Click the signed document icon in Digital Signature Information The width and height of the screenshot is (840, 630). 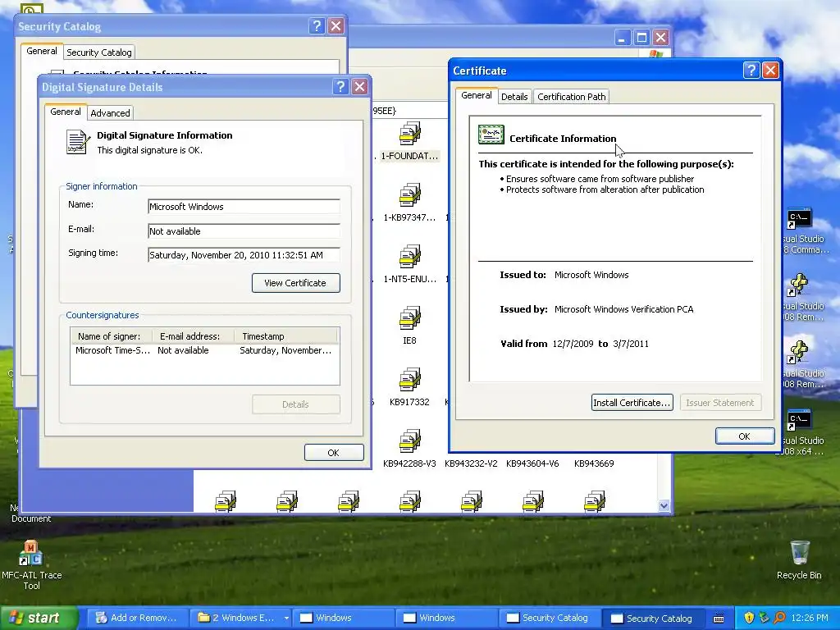tap(78, 142)
